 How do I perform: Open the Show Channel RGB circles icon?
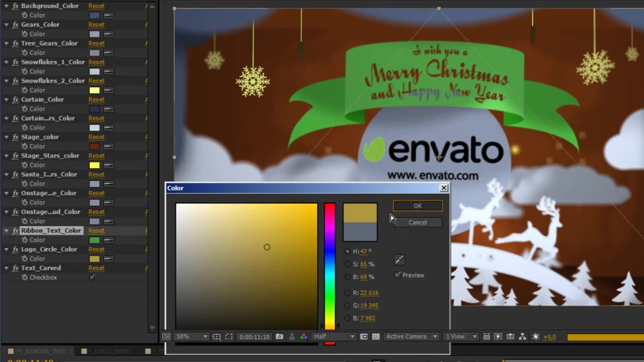point(303,337)
